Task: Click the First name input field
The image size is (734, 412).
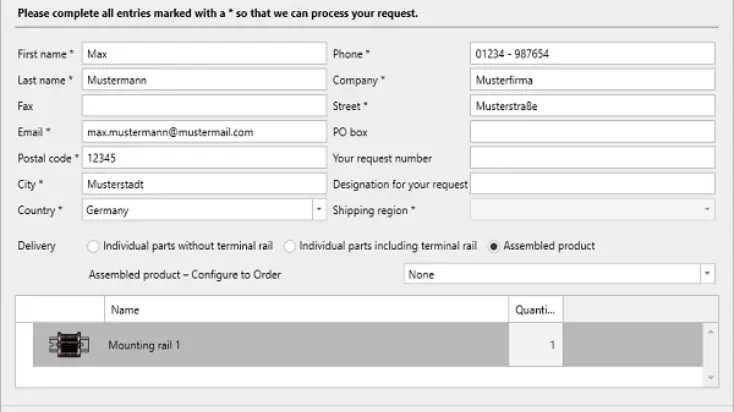Action: [x=204, y=54]
